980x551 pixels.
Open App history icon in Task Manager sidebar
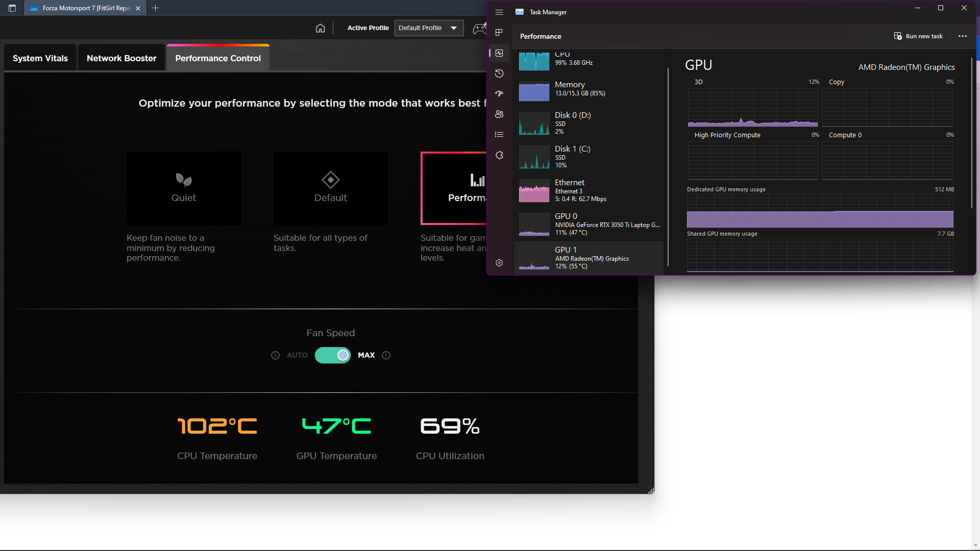point(499,73)
